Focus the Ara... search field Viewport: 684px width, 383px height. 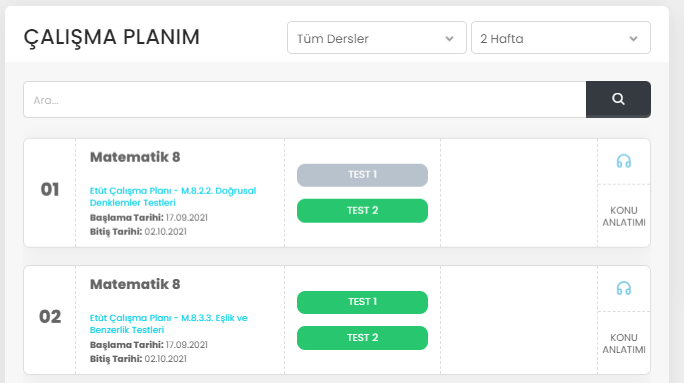pyautogui.click(x=305, y=99)
